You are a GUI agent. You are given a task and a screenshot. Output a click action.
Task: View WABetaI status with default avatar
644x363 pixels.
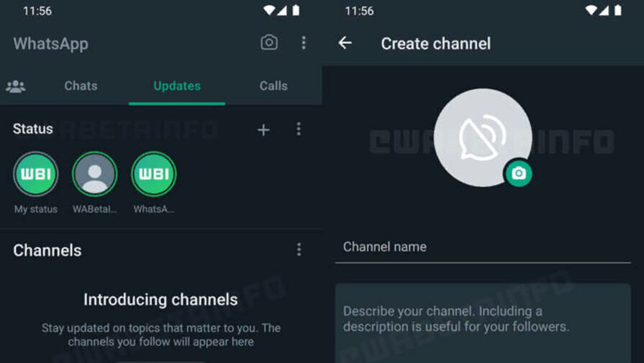click(95, 175)
